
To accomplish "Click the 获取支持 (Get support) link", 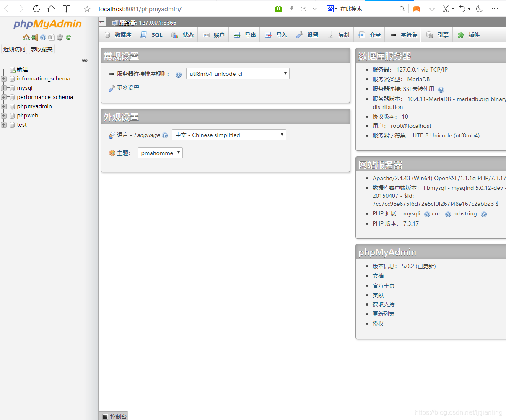I will [384, 304].
